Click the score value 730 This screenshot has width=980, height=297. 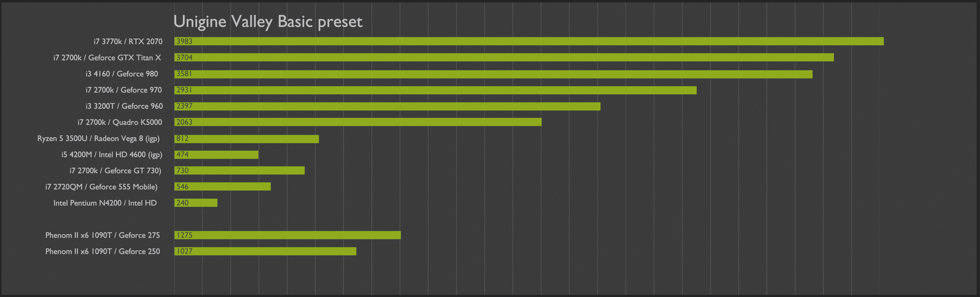tap(182, 171)
